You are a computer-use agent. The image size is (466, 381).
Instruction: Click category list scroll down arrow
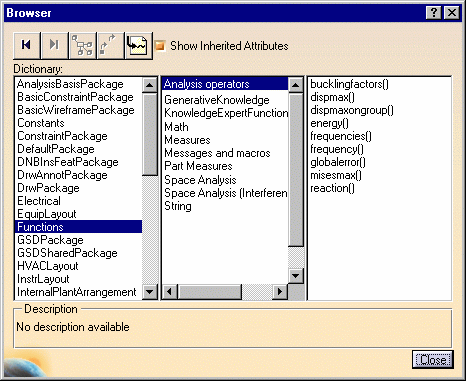pyautogui.click(x=296, y=276)
